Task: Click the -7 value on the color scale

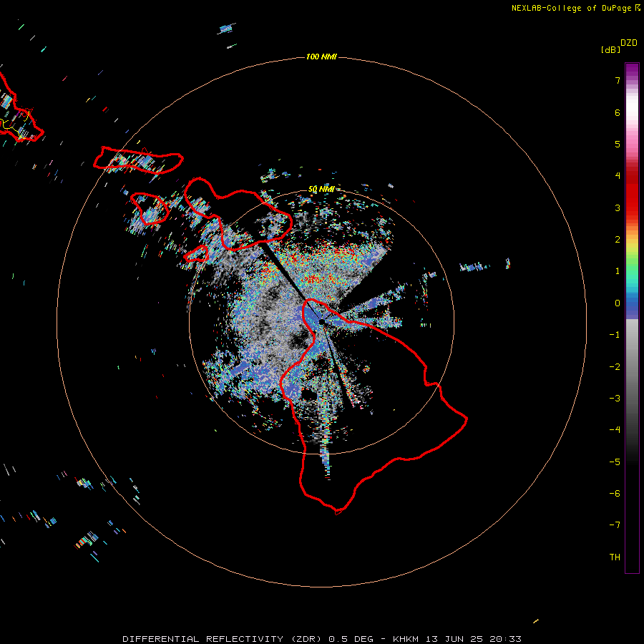Action: pos(615,525)
